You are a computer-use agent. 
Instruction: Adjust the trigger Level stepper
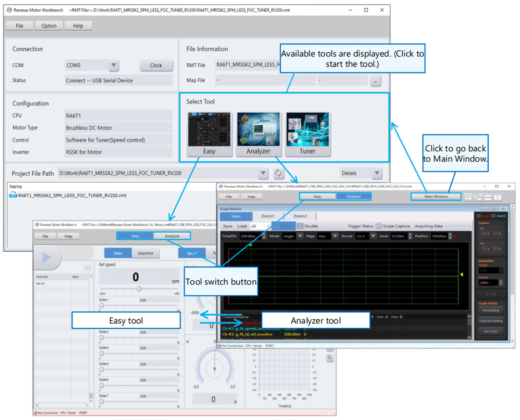(x=410, y=236)
